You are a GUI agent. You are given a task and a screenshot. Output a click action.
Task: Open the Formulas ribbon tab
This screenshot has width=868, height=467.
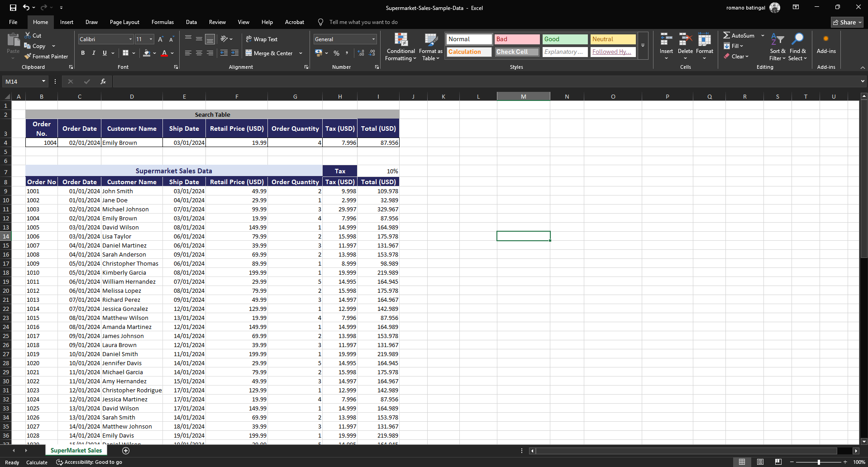[162, 22]
